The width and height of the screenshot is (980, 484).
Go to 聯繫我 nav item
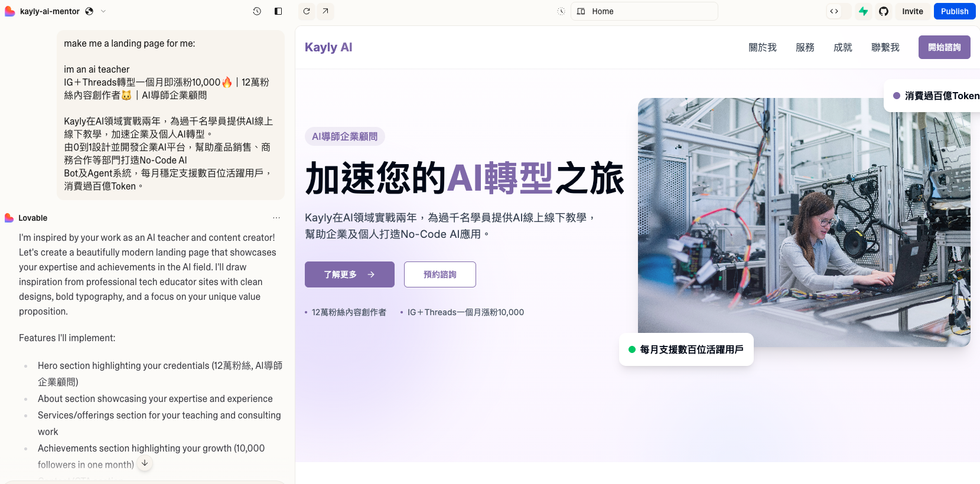885,47
